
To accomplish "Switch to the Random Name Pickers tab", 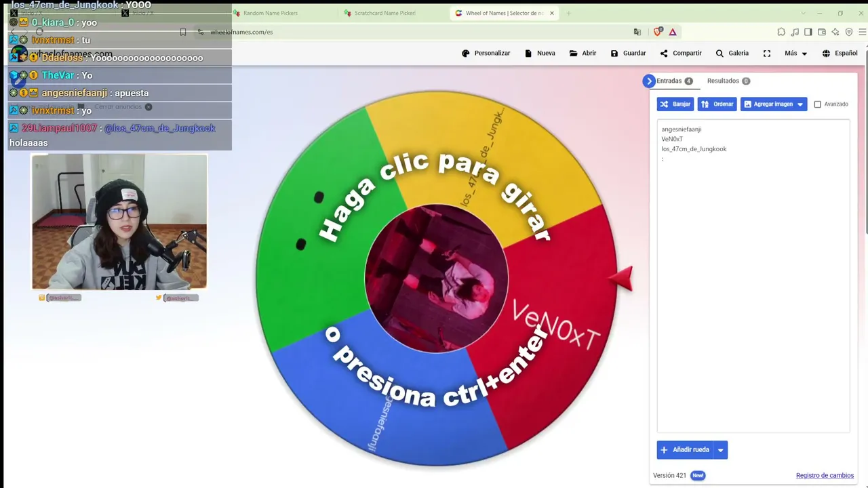I will tap(270, 13).
